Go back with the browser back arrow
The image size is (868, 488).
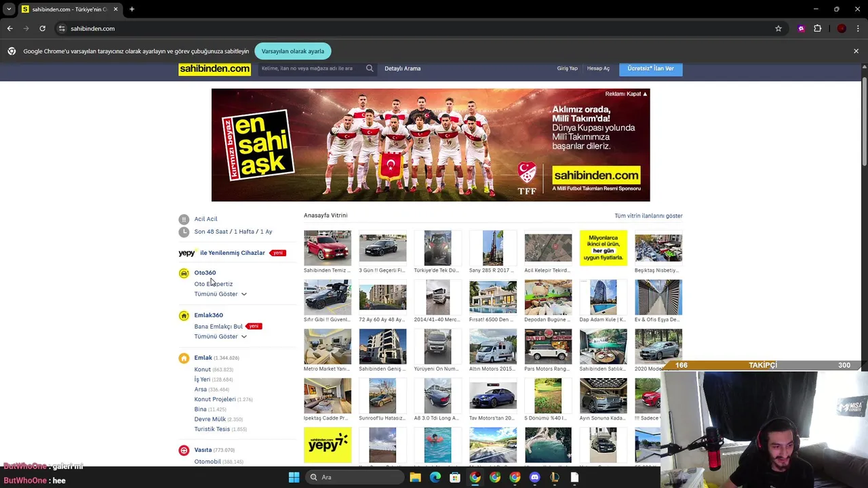pos(9,28)
